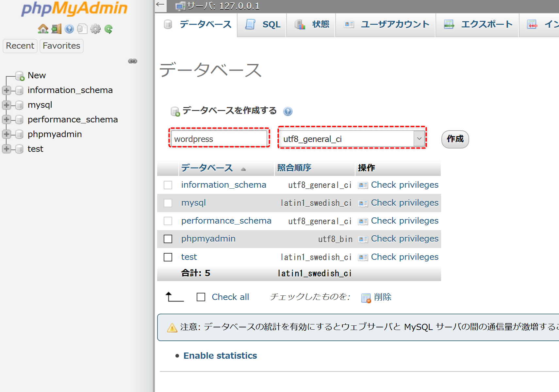Click the log out door icon

coord(56,29)
